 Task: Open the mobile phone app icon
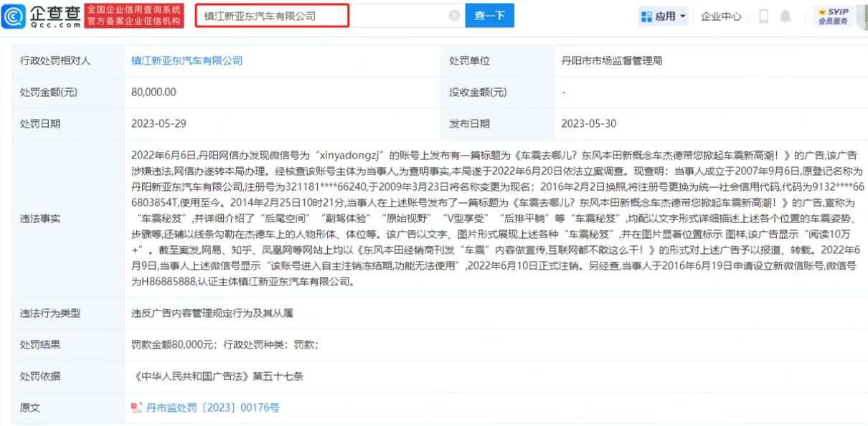click(x=764, y=16)
